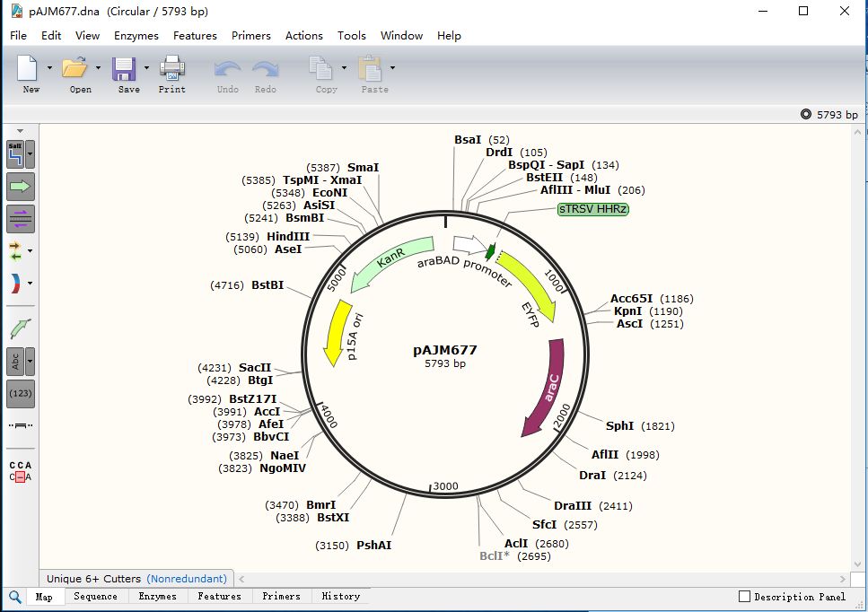Click the SphI enzyme site label

[619, 425]
